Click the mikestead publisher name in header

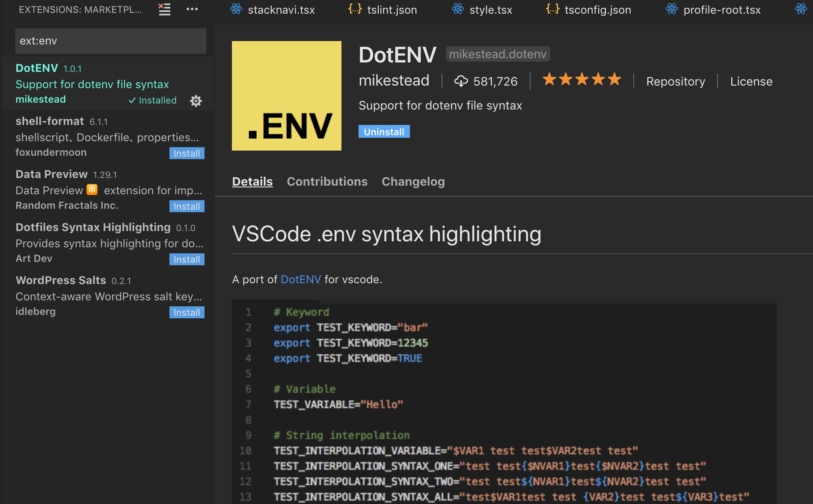coord(394,80)
